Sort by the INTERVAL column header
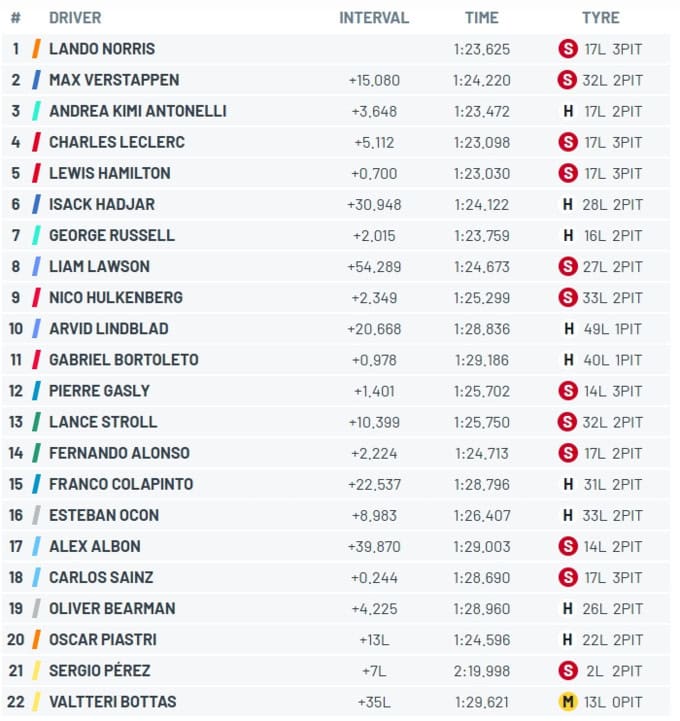 point(374,18)
